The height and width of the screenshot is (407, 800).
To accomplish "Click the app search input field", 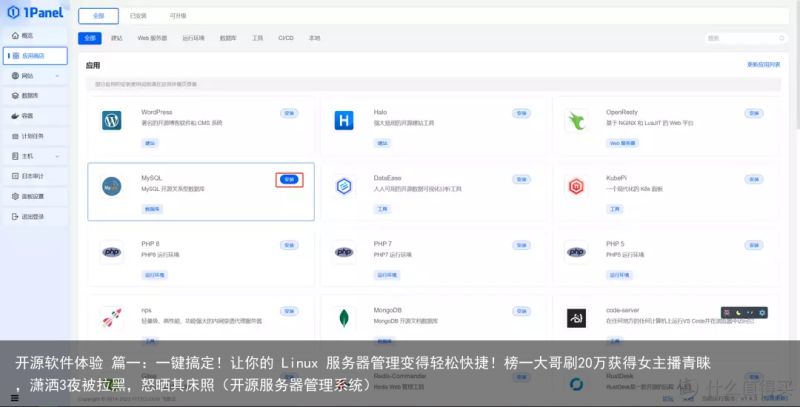I will [746, 38].
